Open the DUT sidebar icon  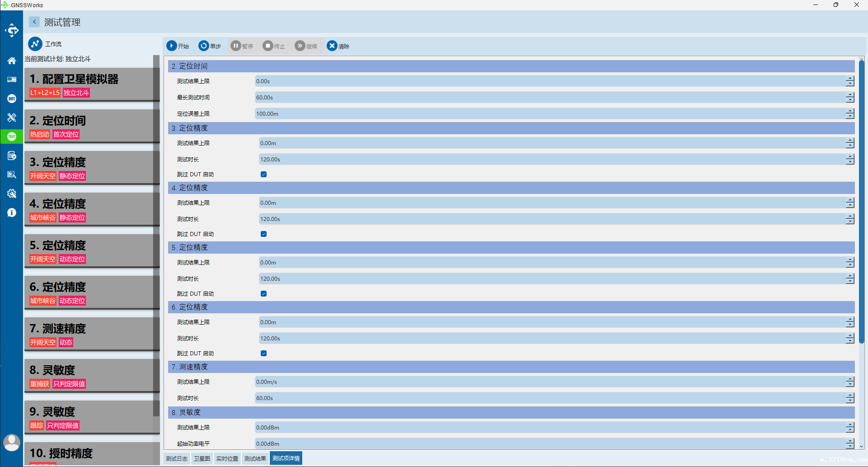click(x=12, y=99)
